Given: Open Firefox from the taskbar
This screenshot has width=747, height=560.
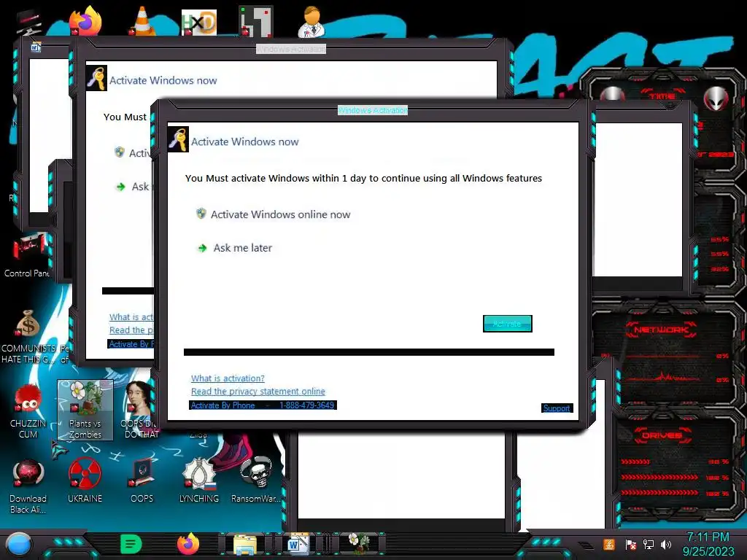Looking at the screenshot, I should [188, 544].
